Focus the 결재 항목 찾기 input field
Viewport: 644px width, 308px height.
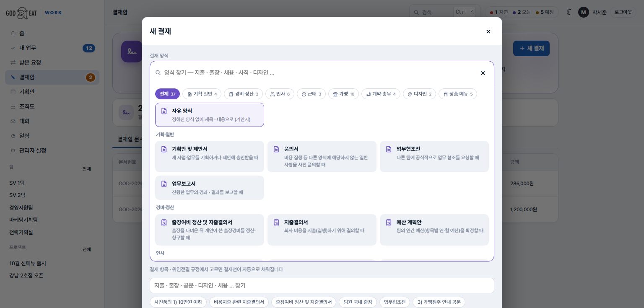322,285
